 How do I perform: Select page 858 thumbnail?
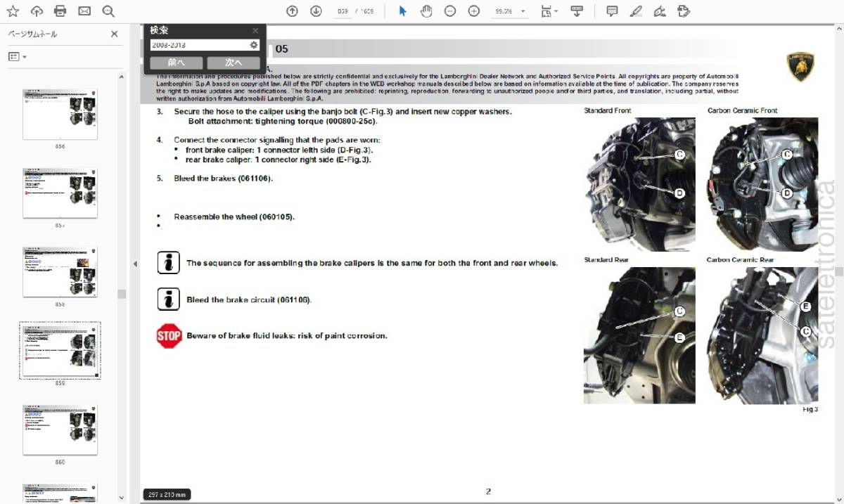pos(60,272)
